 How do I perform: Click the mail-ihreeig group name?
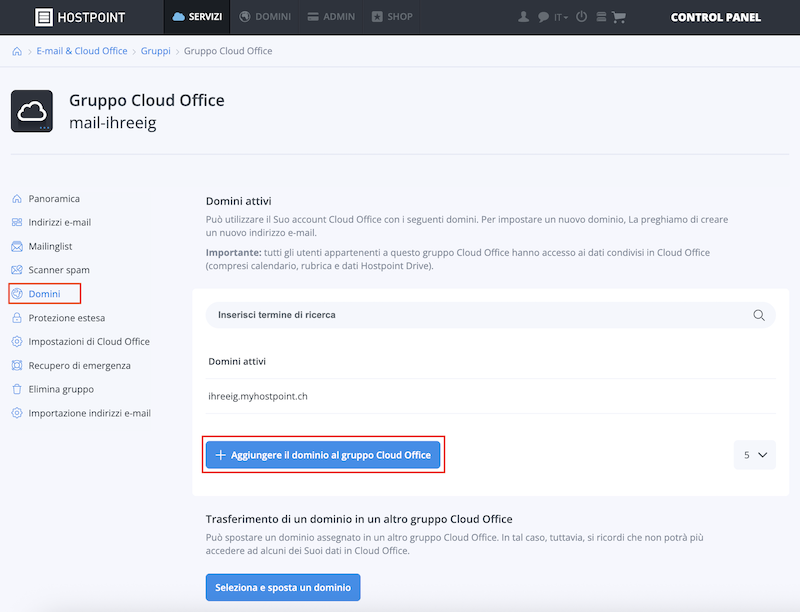coord(113,123)
